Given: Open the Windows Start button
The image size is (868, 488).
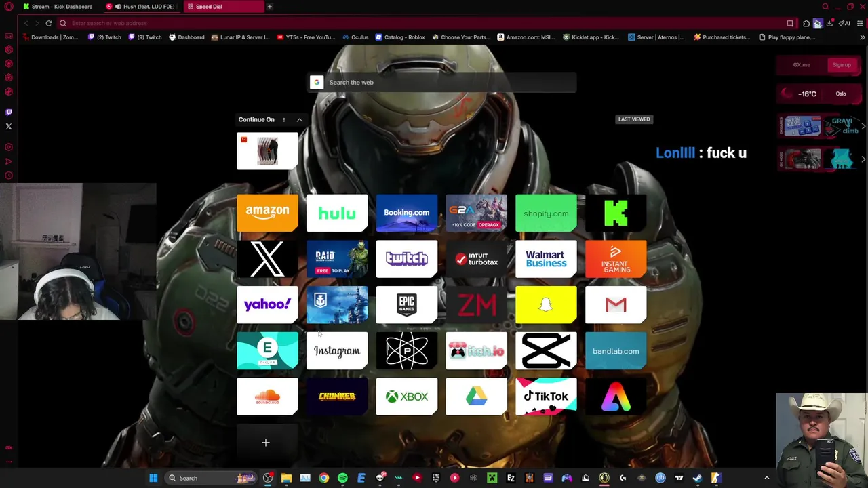Looking at the screenshot, I should (x=153, y=478).
